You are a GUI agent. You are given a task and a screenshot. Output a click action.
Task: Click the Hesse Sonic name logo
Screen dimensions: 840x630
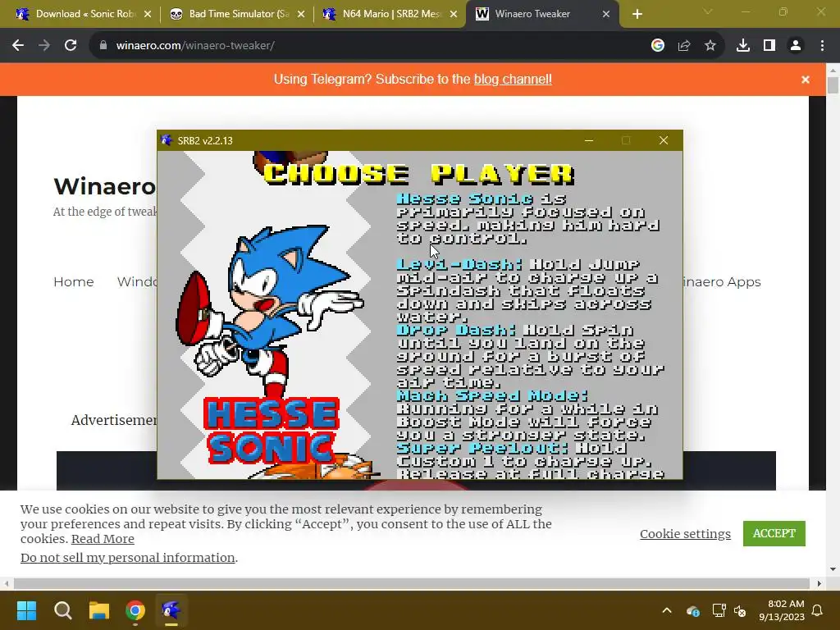[x=271, y=430]
